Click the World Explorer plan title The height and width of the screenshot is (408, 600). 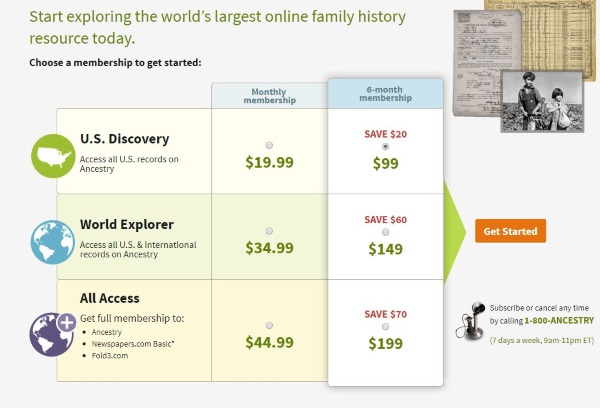click(127, 224)
